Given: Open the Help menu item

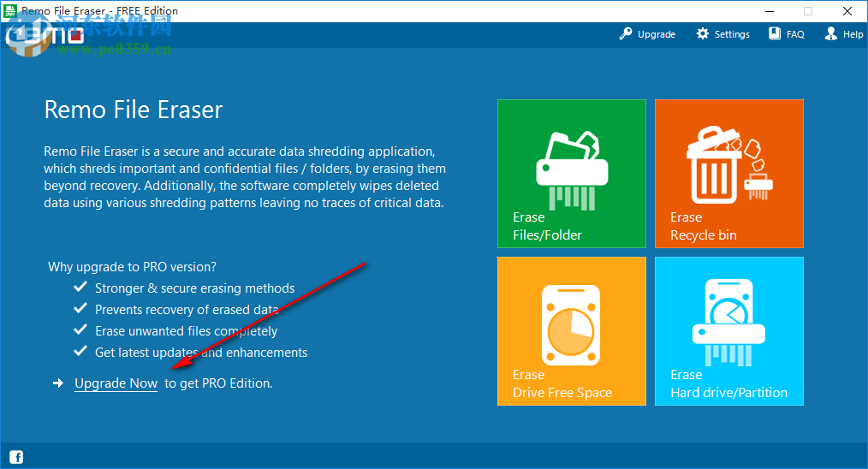Looking at the screenshot, I should (844, 34).
